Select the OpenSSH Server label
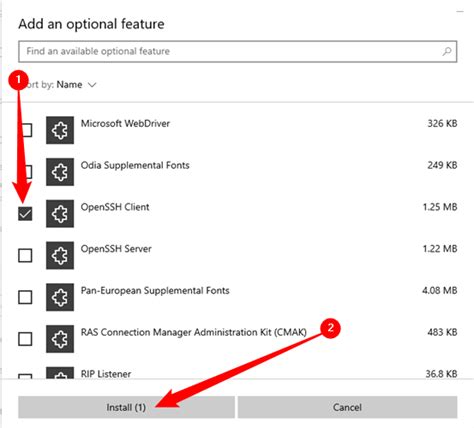Screen dimensions: 474x428 click(116, 249)
